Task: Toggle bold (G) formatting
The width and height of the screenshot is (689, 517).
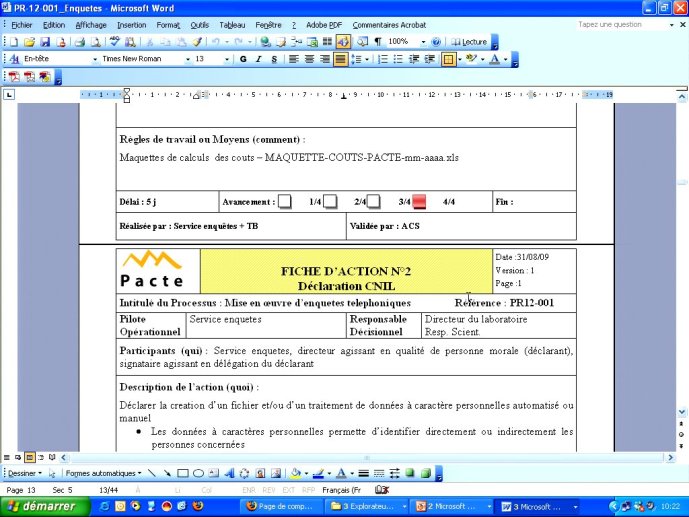Action: click(x=243, y=59)
